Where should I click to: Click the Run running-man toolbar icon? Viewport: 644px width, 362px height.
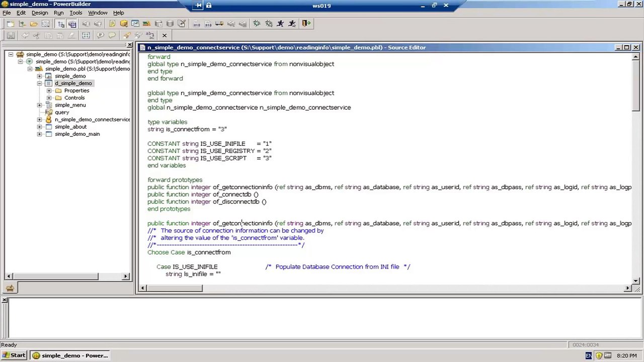click(280, 24)
